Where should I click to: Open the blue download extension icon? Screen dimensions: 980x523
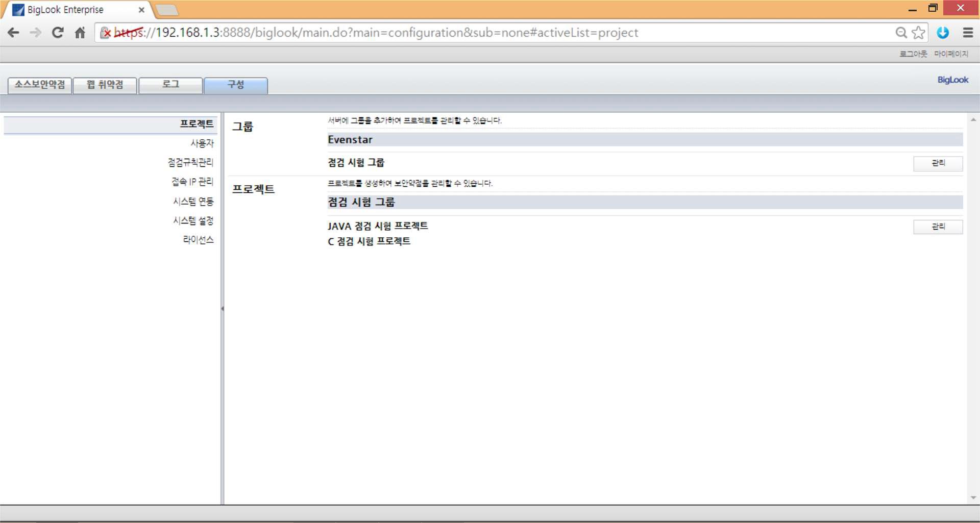943,33
